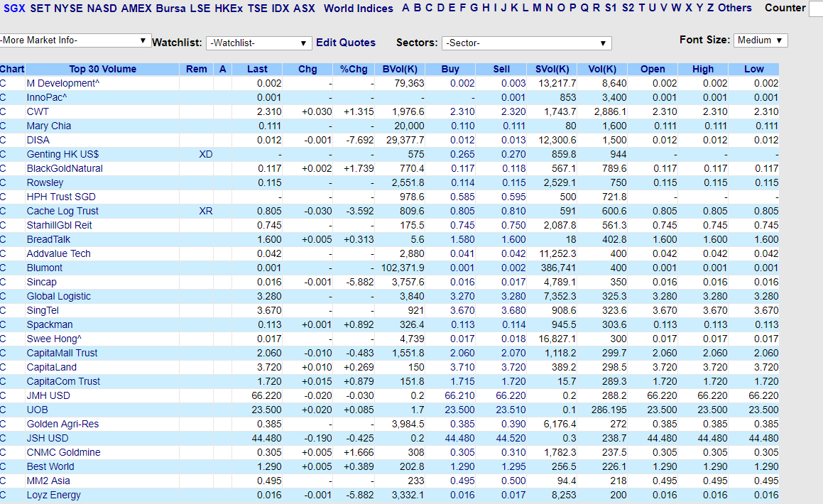Open JMH USD stock link

coord(48,395)
